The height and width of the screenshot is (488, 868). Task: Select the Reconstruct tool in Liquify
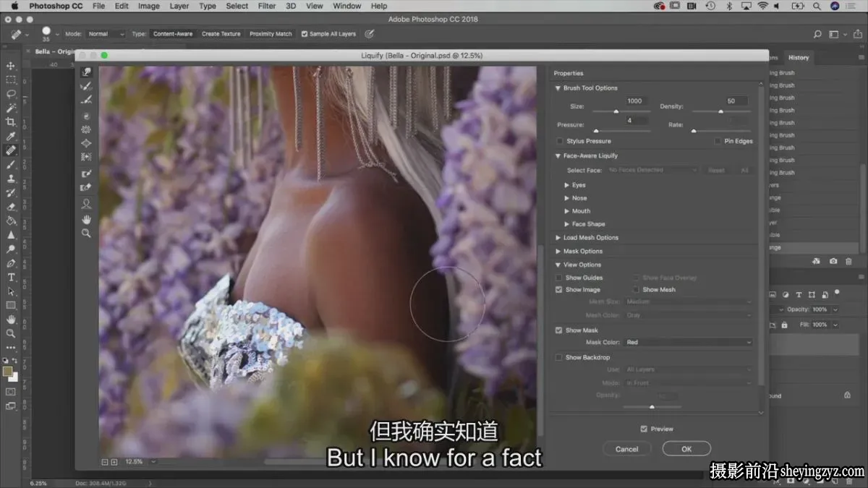coord(86,86)
